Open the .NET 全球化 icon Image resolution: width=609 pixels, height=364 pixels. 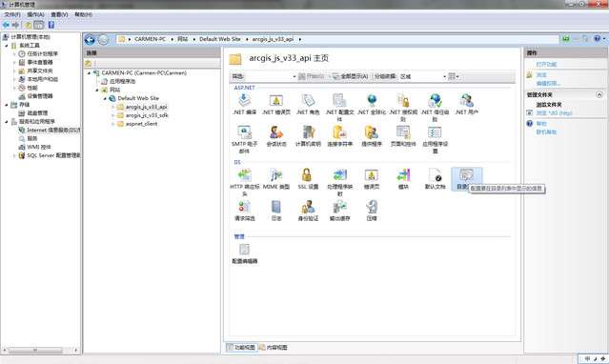pos(372,105)
